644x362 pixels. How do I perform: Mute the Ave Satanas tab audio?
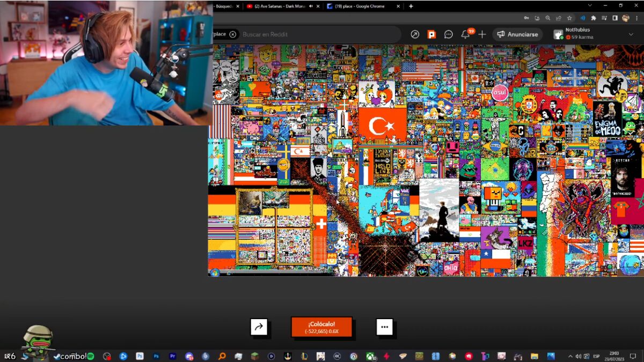[312, 6]
